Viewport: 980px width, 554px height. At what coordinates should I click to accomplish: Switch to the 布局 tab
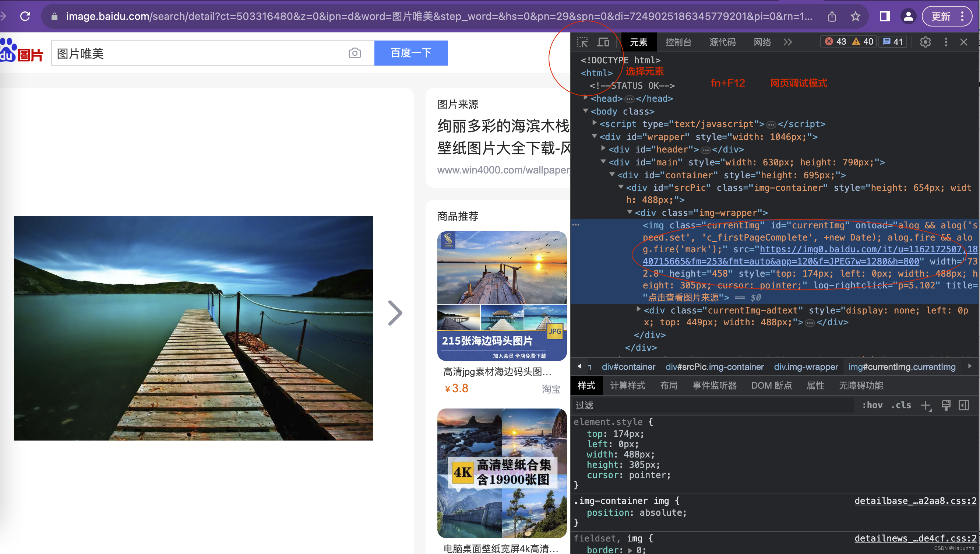(669, 385)
